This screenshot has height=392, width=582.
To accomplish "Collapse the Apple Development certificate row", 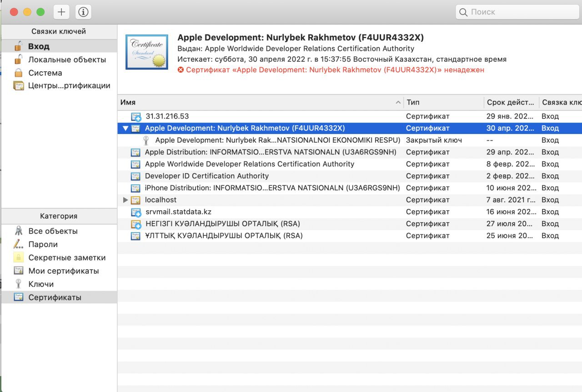I will (x=125, y=129).
